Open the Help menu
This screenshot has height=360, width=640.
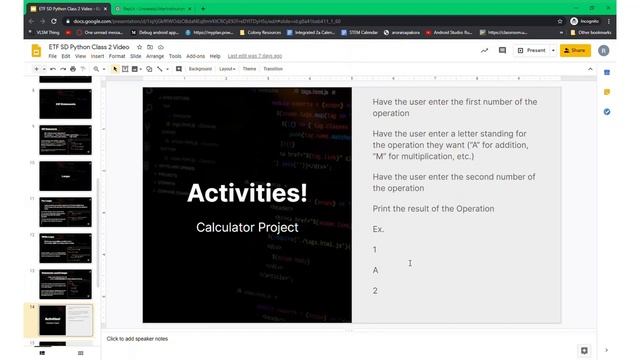pos(215,56)
